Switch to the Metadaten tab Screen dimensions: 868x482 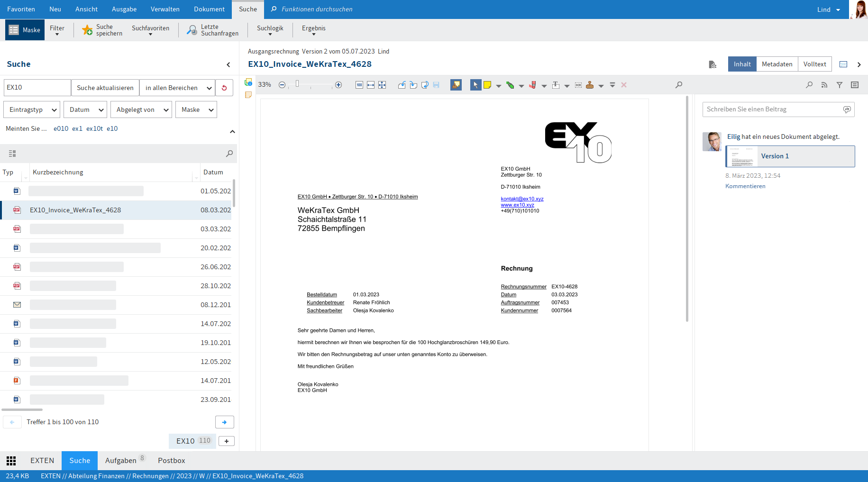777,64
